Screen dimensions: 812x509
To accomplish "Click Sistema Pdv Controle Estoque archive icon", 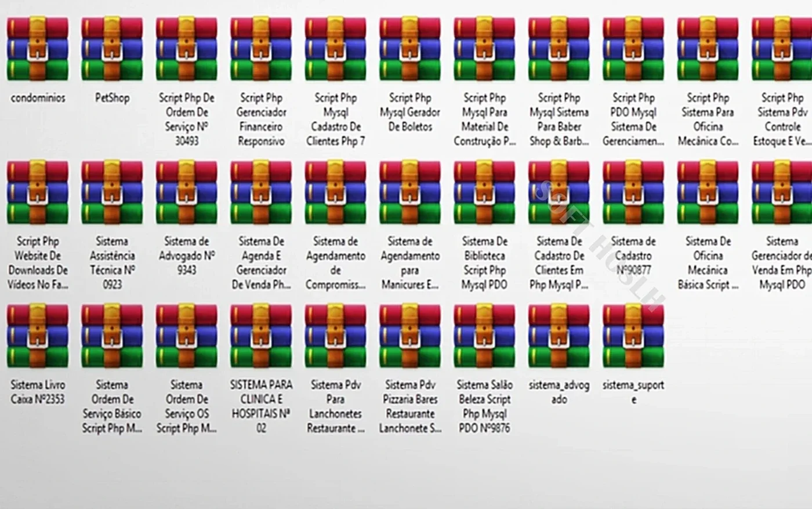I will click(782, 49).
